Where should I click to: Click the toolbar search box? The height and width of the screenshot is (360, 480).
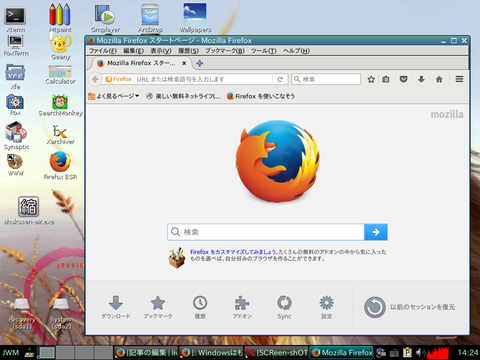tap(326, 79)
